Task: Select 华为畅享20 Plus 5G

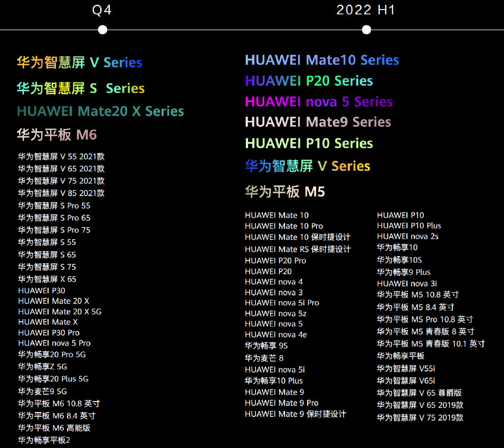Action: (x=53, y=379)
